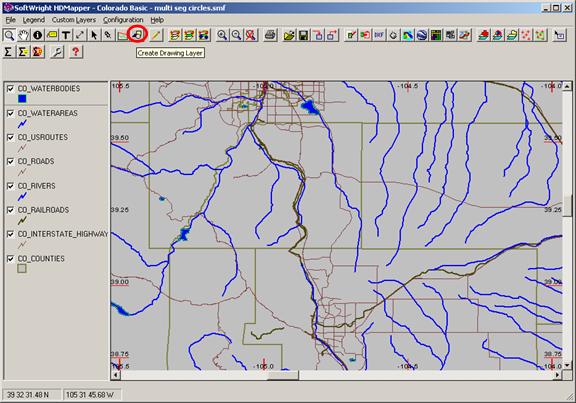Uncheck the CO_WATERAREAS layer
Viewport: 576px width, 403px height.
[x=10, y=113]
